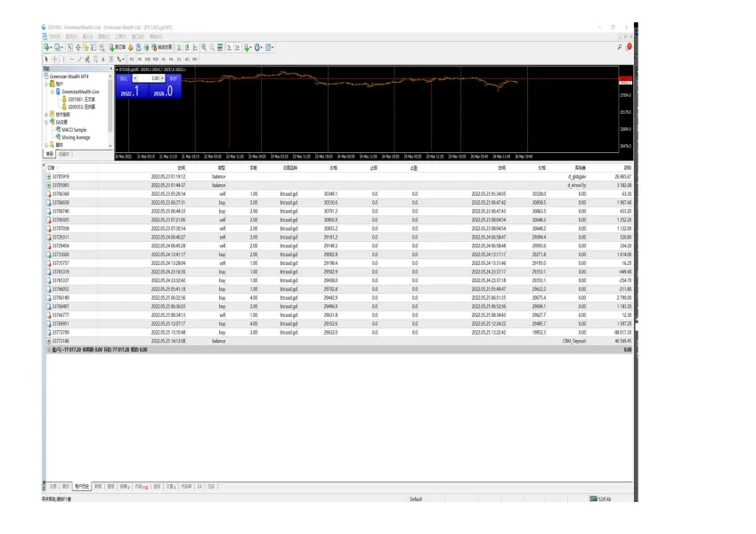Screen dimensions: 756x534
Task: Select history order 33786658 row
Action: pos(339,202)
